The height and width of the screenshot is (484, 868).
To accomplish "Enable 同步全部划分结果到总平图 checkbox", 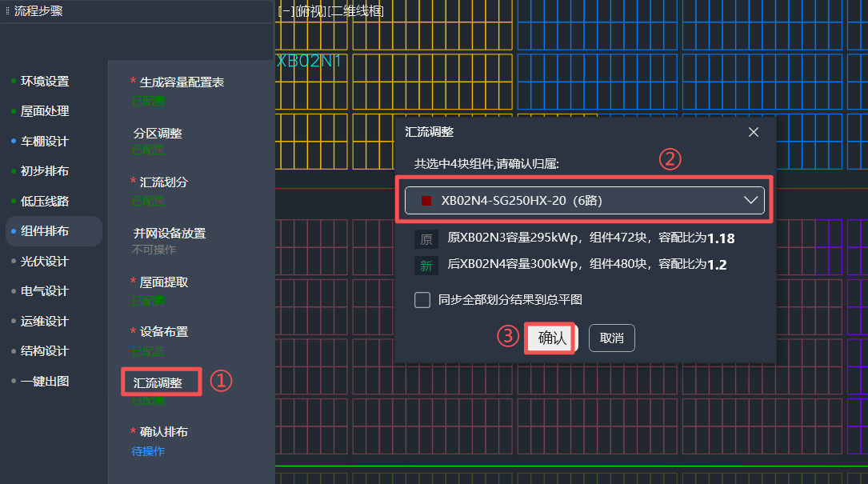I will (422, 300).
